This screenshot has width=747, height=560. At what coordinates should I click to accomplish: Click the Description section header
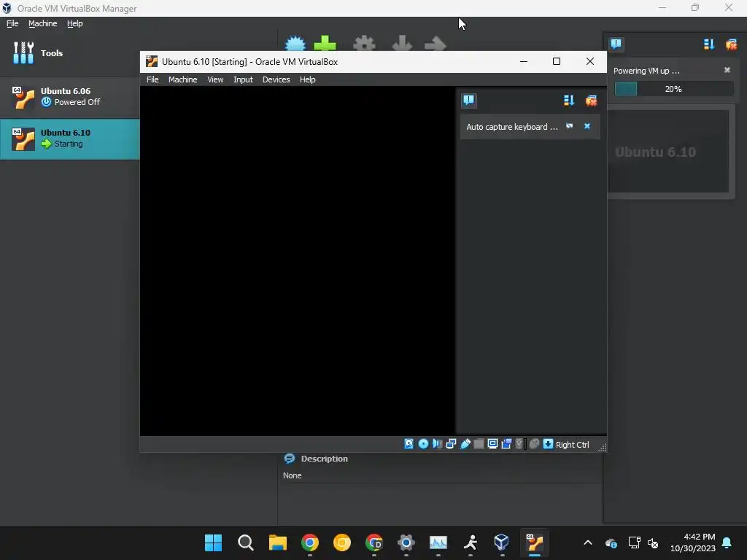[x=324, y=459]
